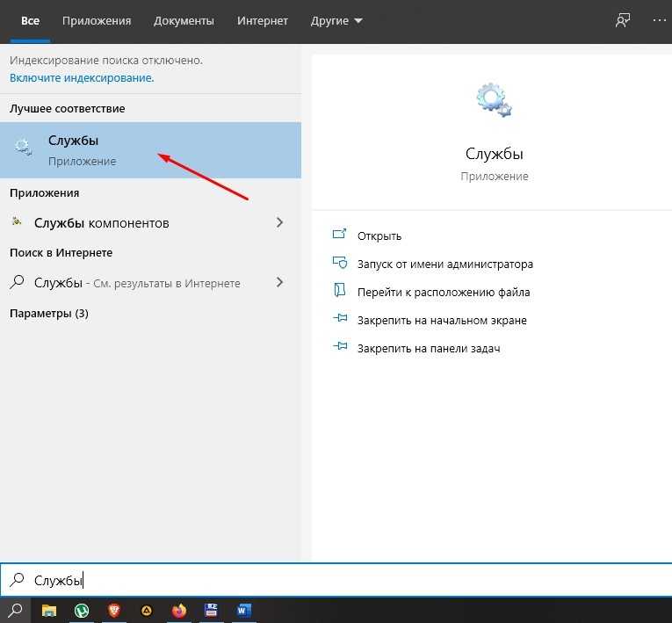
Task: Open the Службы компонентов result
Action: click(150, 223)
